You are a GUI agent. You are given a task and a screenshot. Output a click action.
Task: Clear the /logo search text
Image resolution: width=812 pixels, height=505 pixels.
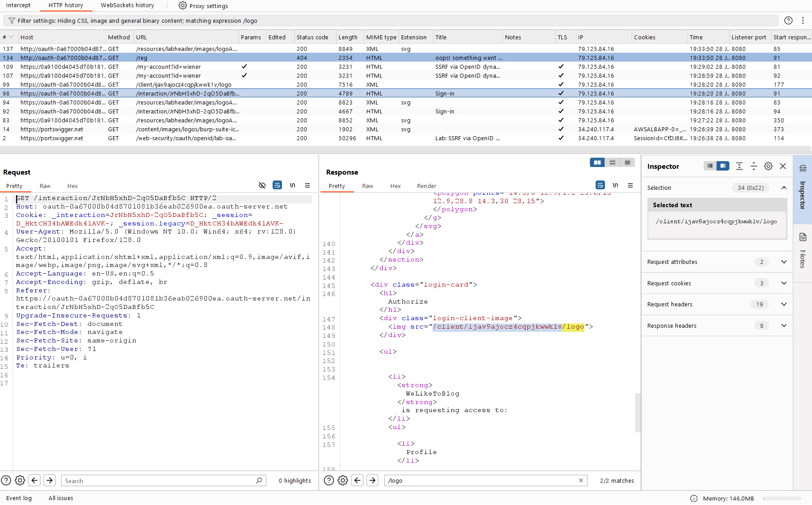pyautogui.click(x=581, y=480)
